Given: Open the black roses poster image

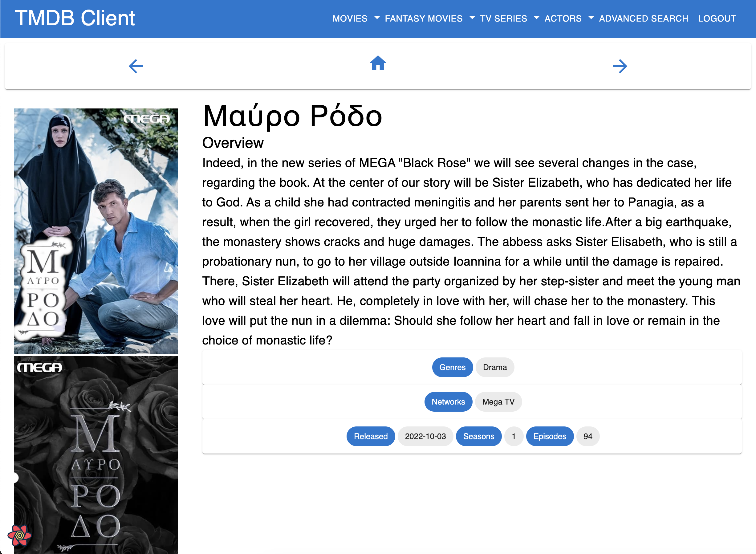Looking at the screenshot, I should (x=96, y=455).
